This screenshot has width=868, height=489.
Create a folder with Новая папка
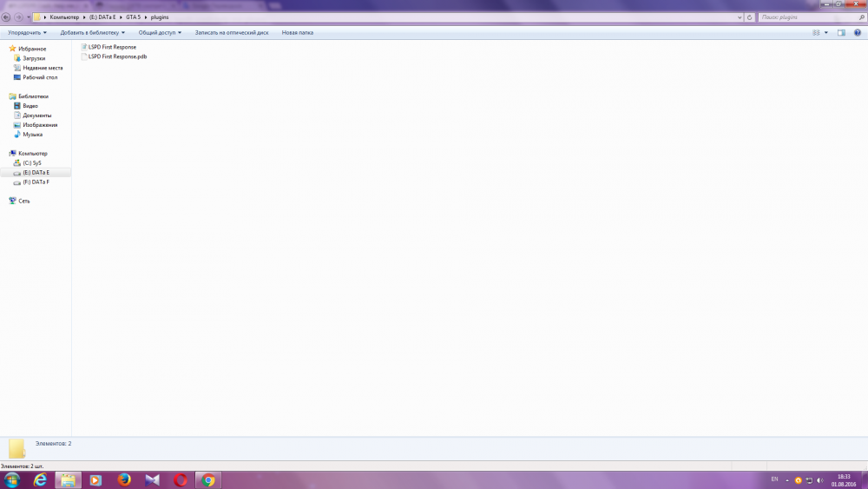coord(297,33)
